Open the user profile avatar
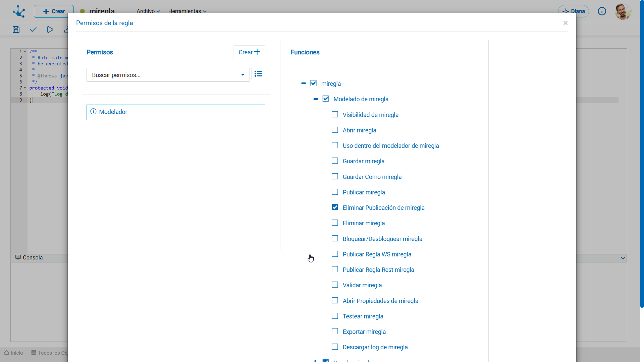Image resolution: width=644 pixels, height=362 pixels. (623, 11)
